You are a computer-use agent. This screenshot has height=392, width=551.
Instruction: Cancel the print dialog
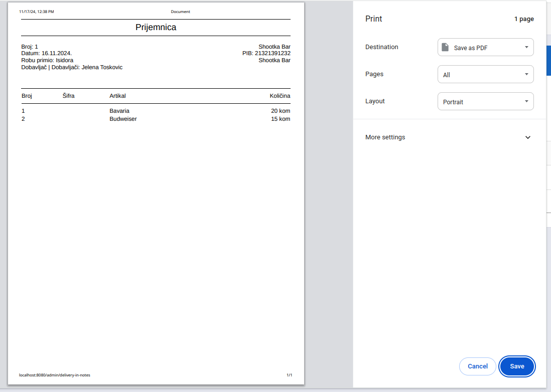(477, 366)
